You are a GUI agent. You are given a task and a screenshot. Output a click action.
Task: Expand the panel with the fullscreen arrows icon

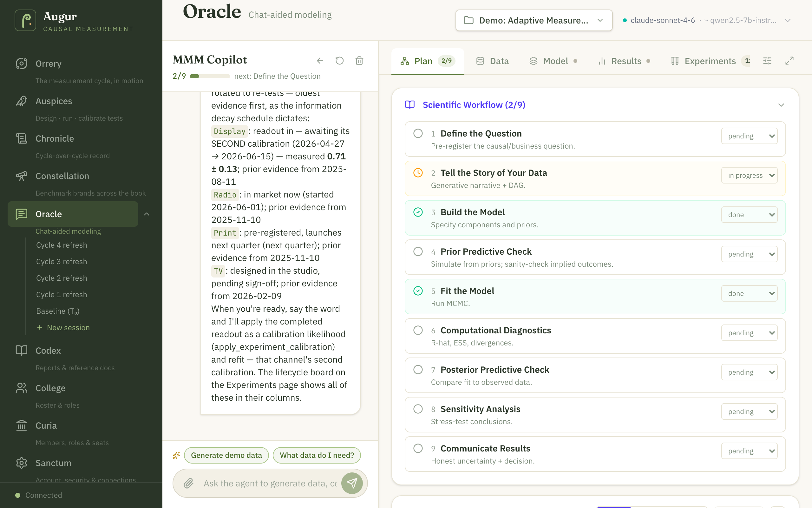click(x=789, y=61)
